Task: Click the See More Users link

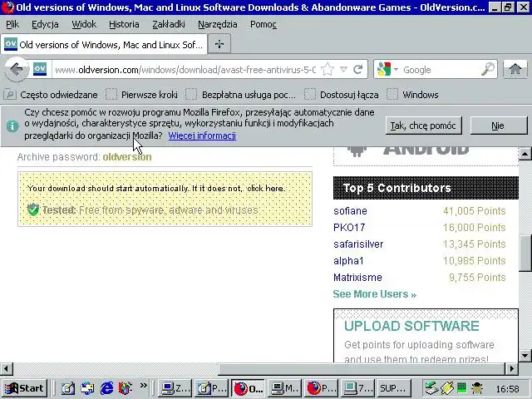Action: pos(375,293)
